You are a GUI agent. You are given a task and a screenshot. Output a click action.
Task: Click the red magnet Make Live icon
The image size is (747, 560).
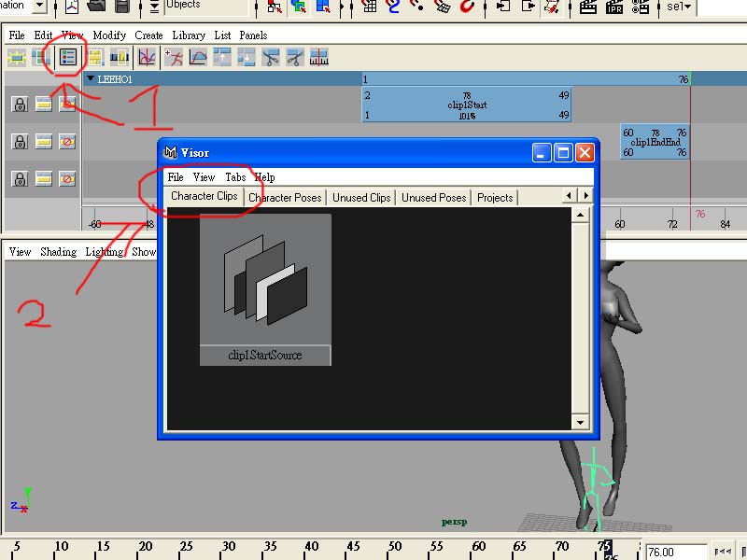pyautogui.click(x=467, y=6)
